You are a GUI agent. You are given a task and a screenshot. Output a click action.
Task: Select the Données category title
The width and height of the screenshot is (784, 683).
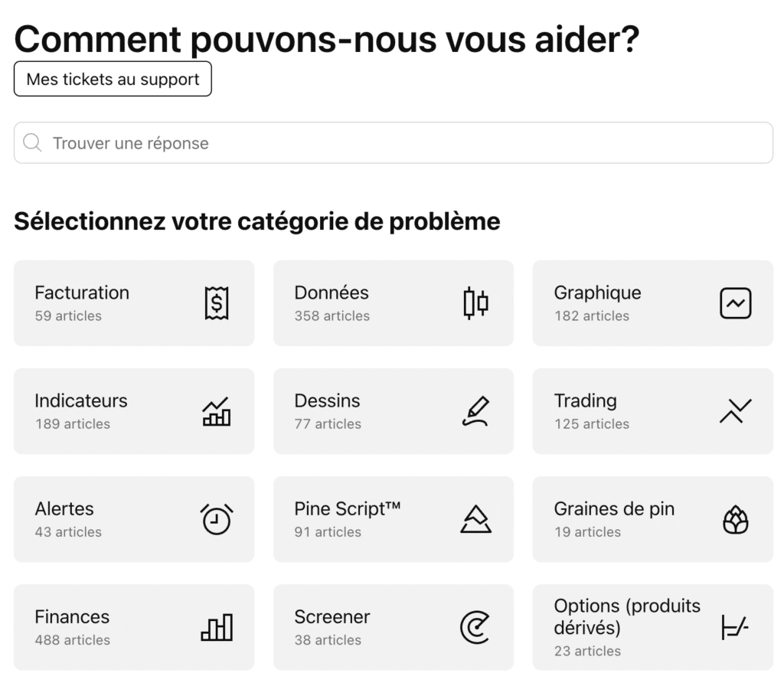332,292
